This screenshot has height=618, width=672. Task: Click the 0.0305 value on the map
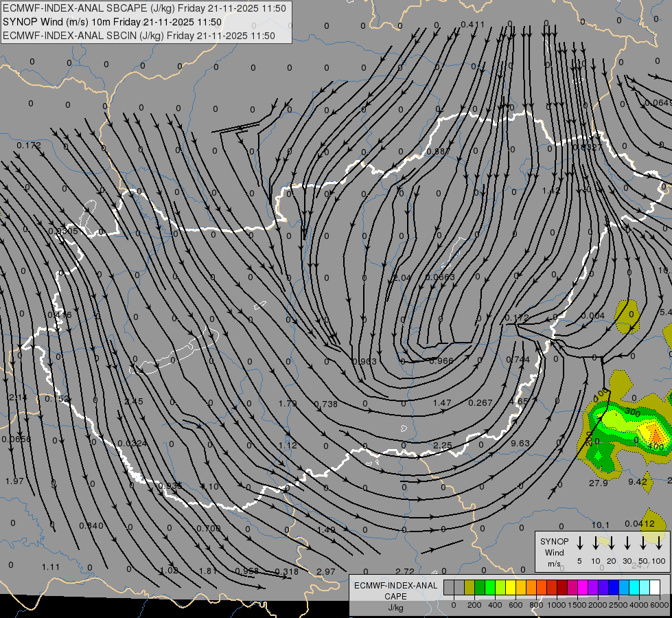[63, 231]
